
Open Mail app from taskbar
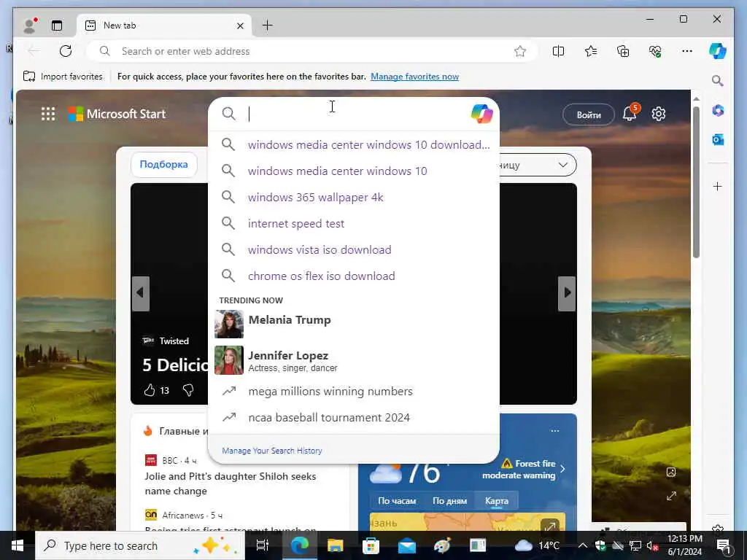(x=407, y=545)
